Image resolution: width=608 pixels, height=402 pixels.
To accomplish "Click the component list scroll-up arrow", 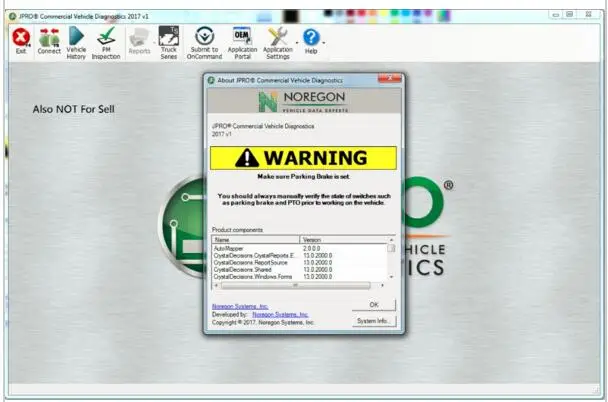I will (391, 240).
